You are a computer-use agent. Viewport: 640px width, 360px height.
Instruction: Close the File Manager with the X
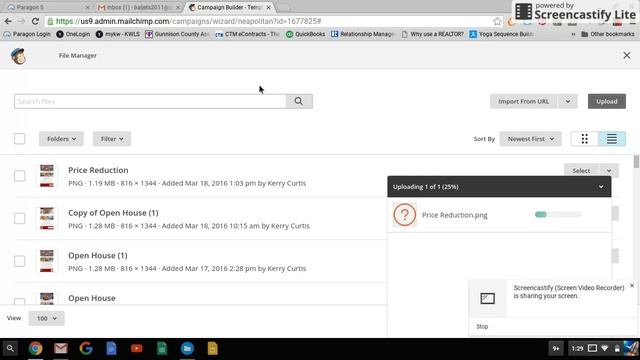pyautogui.click(x=627, y=56)
